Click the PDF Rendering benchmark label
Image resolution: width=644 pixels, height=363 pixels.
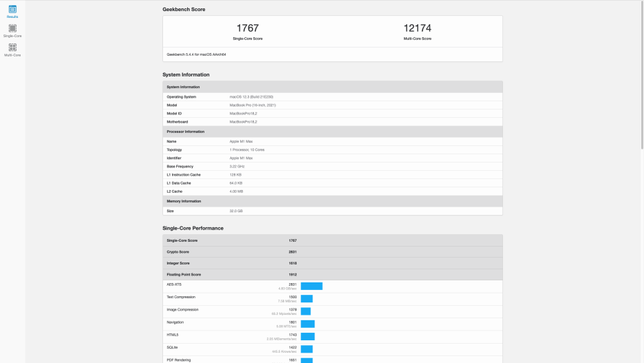click(x=179, y=360)
